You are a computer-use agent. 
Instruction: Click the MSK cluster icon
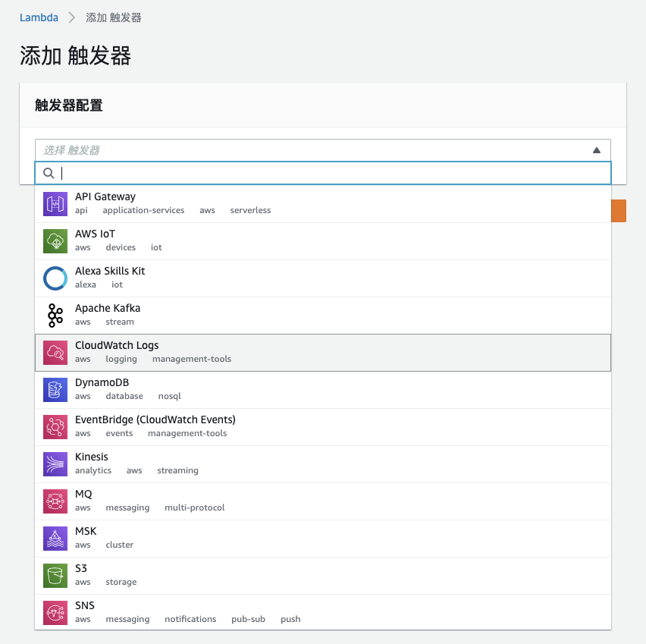coord(55,539)
